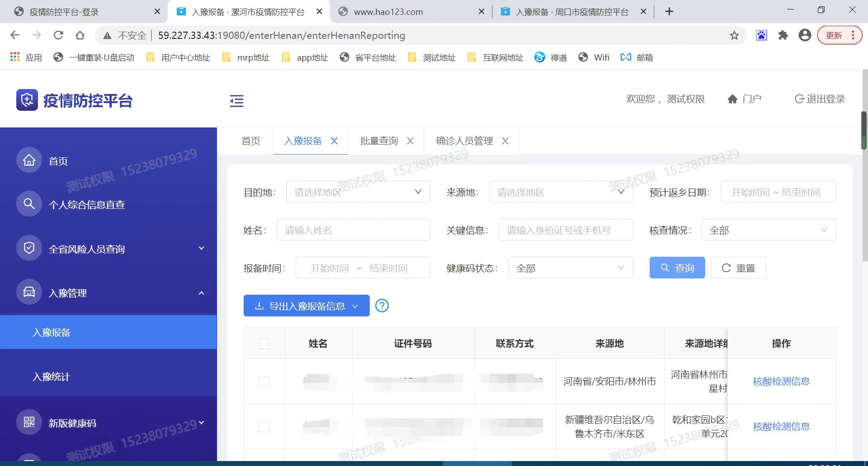Image resolution: width=868 pixels, height=466 pixels.
Task: Click the browser back arrow
Action: (x=15, y=35)
